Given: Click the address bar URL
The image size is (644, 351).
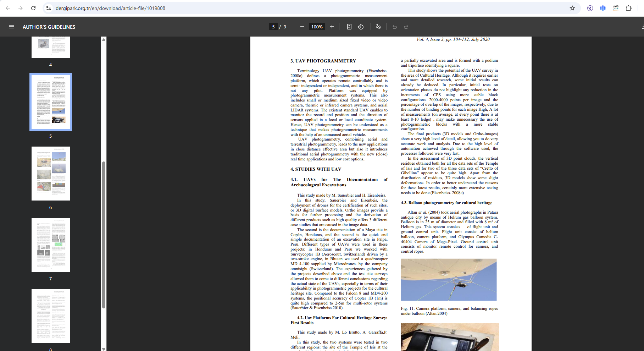Looking at the screenshot, I should click(110, 8).
